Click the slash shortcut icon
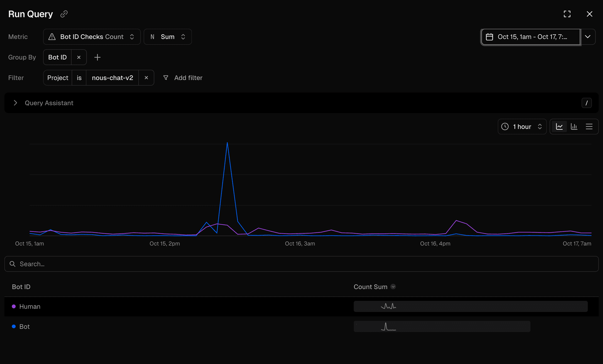This screenshot has height=364, width=603. [x=586, y=103]
